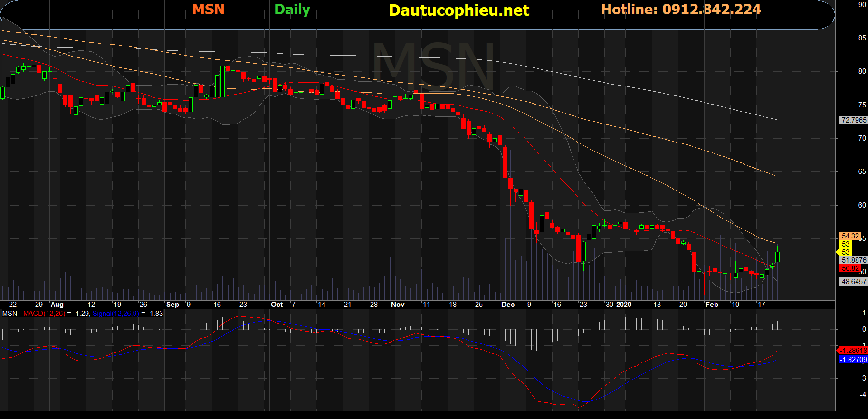Click the blue -1.82709 signal value tag
Screen dimensions: 868x419
coord(853,360)
